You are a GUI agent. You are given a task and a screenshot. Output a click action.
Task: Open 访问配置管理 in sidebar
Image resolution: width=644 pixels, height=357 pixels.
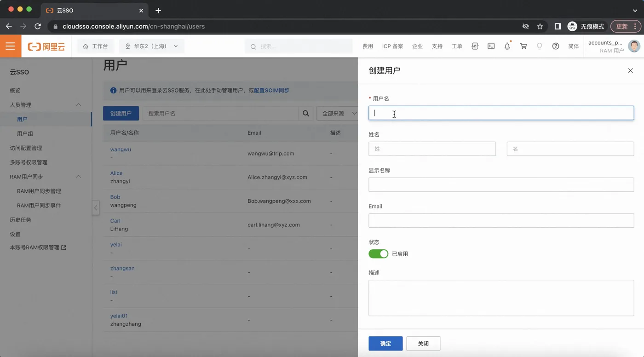[x=26, y=148]
